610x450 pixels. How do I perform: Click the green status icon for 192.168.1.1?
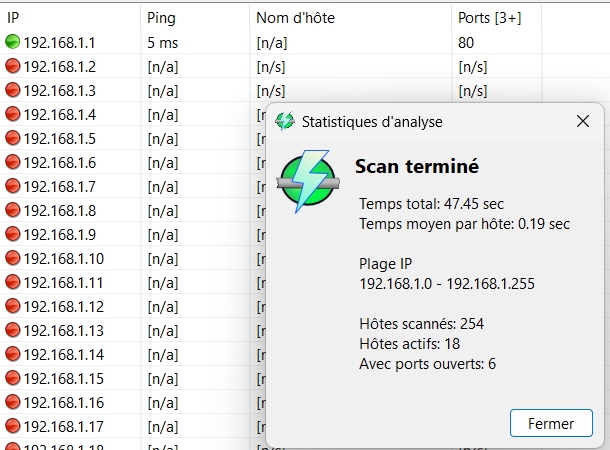click(12, 43)
